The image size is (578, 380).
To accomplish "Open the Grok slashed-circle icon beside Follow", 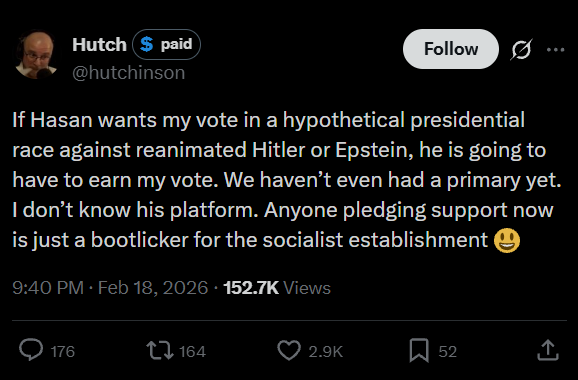I will (x=521, y=49).
